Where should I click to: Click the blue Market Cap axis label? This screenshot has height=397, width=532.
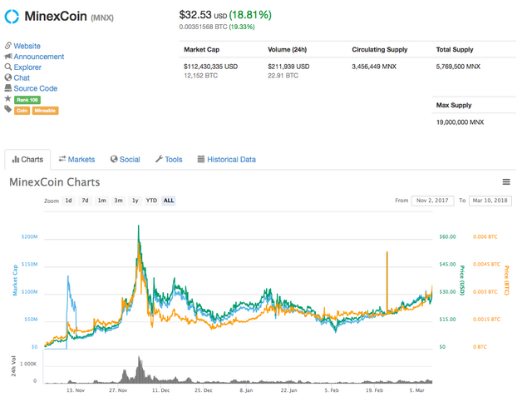coord(15,280)
